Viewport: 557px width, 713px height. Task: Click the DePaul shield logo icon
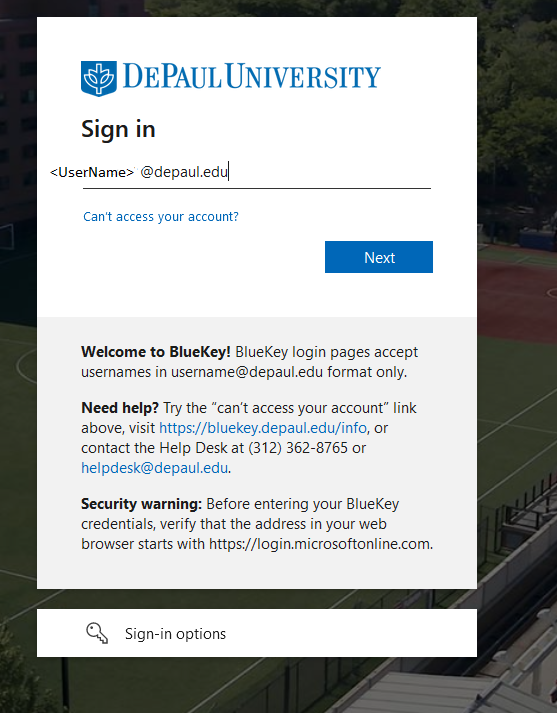pos(99,78)
